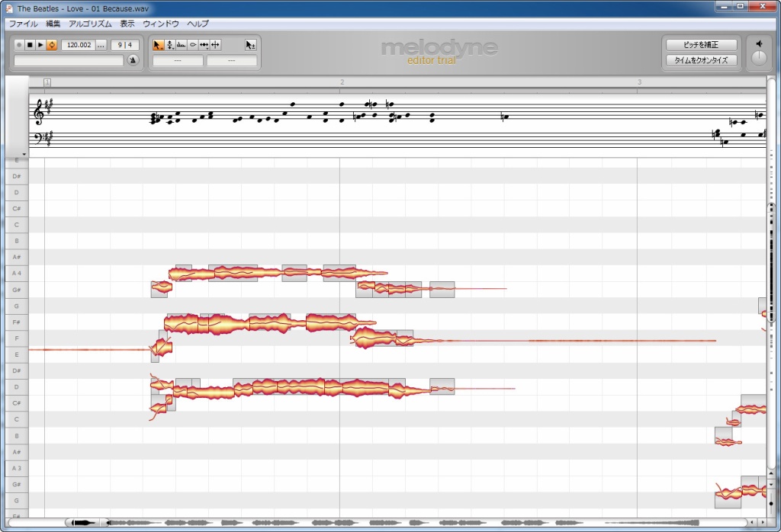
Task: Click the time signature field 9 | 4
Action: 124,45
